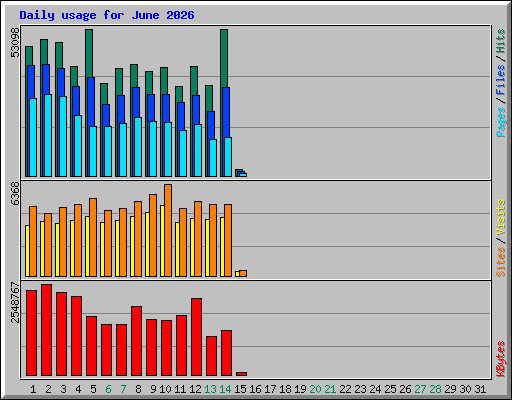The height and width of the screenshot is (400, 512).
Task: Select the tiny orange bar for day 15
Action: 243,273
